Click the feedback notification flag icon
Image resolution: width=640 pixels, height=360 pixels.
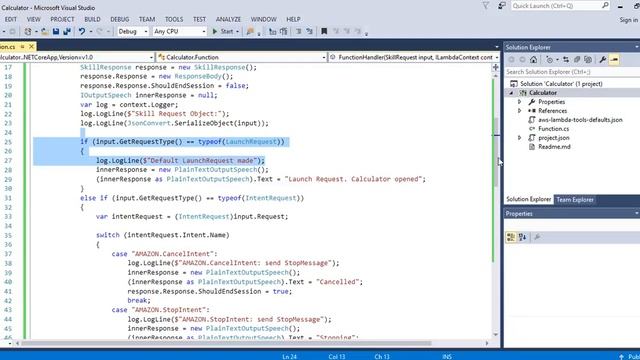486,6
